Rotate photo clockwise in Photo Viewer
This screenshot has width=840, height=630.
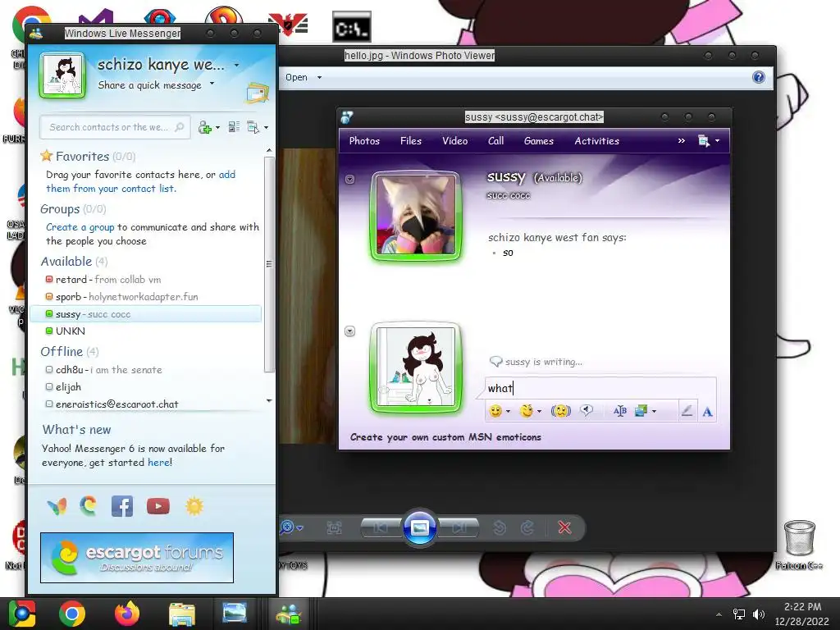(x=527, y=528)
